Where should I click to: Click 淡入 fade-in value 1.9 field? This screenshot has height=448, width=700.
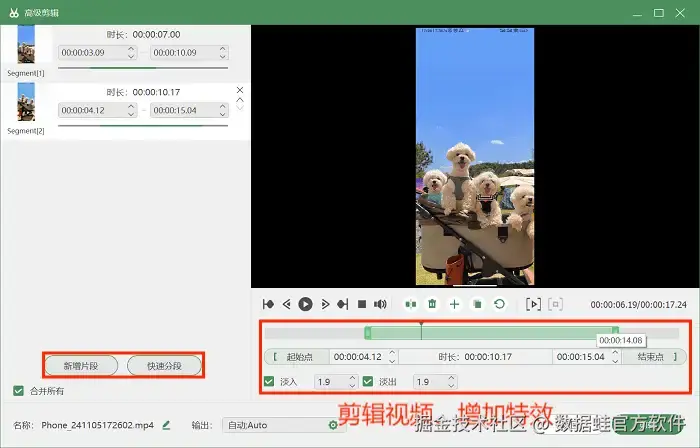(336, 382)
